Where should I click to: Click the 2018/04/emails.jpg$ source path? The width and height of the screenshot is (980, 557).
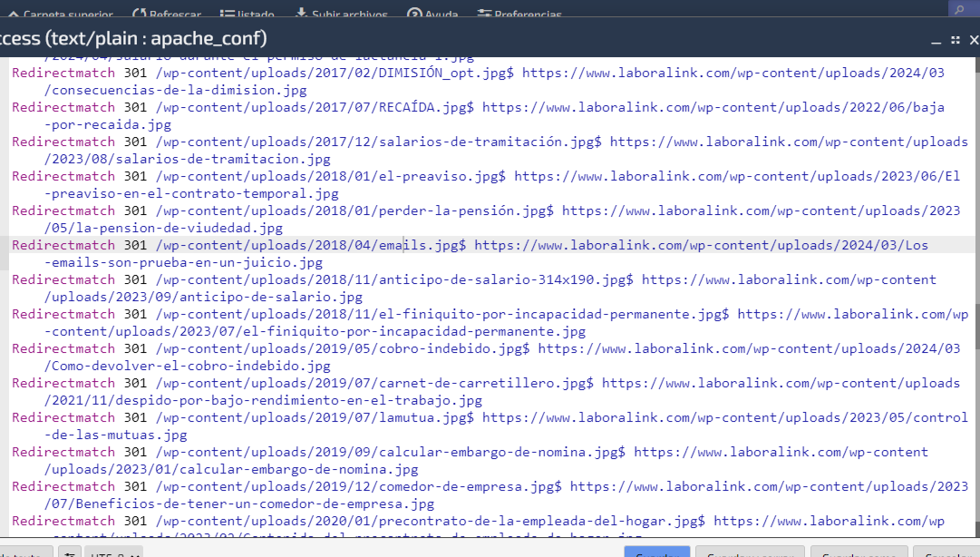[311, 245]
